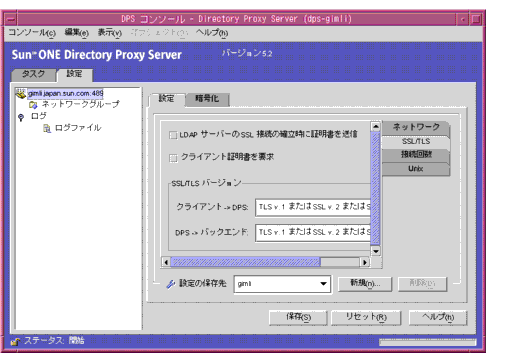Switch to the タスク tab
Viewport: 532px width, 361px height.
tap(34, 74)
